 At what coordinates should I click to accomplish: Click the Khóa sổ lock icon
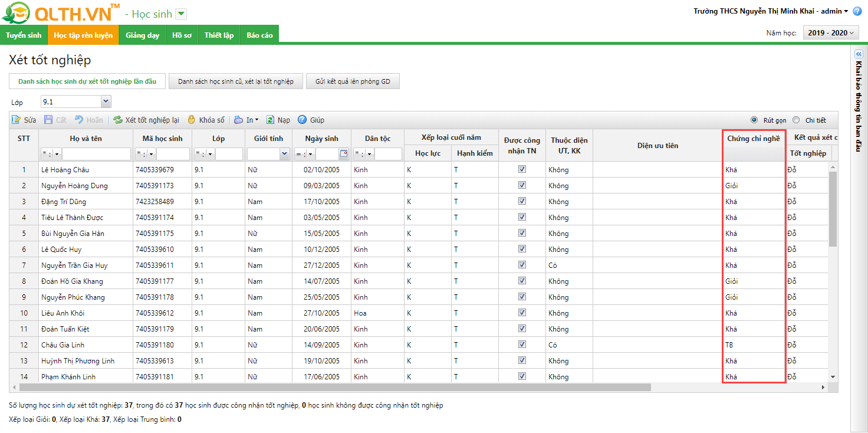coord(192,120)
